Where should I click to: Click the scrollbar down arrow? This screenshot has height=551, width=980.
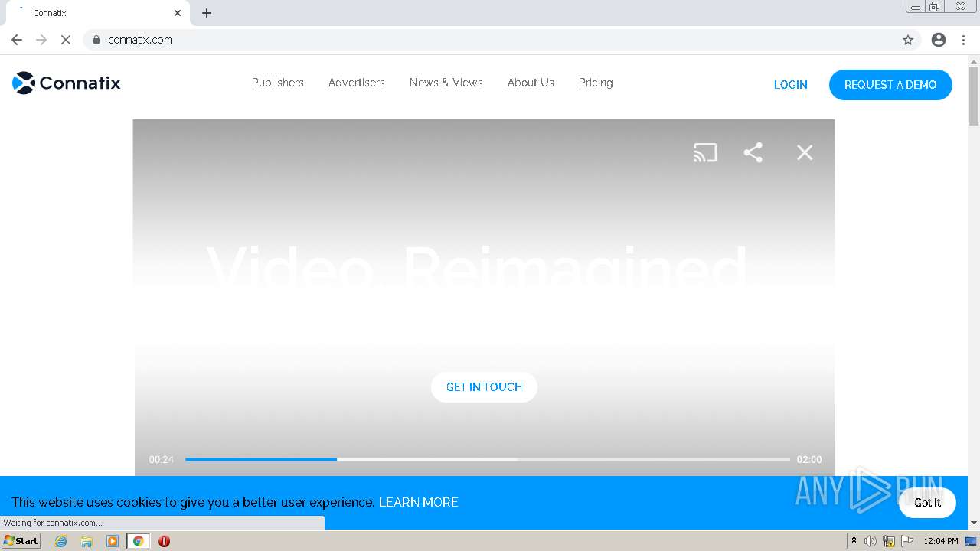[x=974, y=523]
